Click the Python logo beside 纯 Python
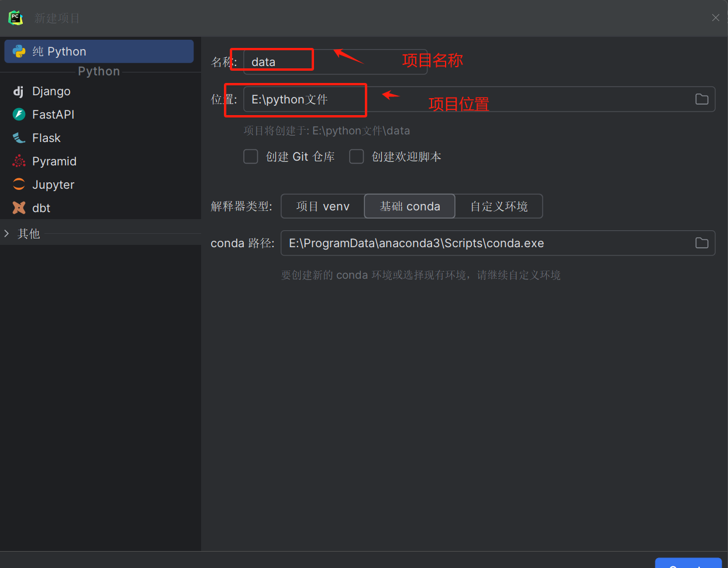Screen dimensions: 728x568 tap(19, 51)
